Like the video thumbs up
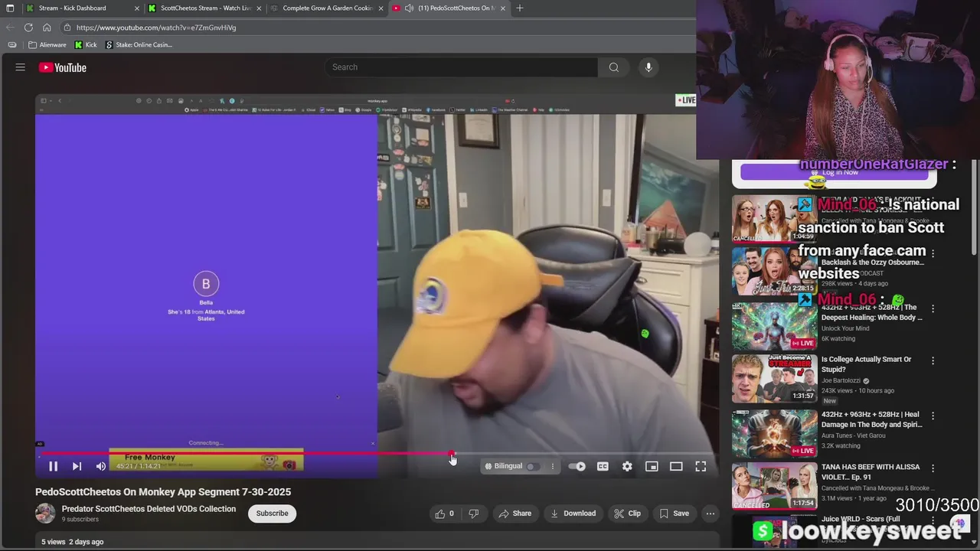 coord(445,514)
